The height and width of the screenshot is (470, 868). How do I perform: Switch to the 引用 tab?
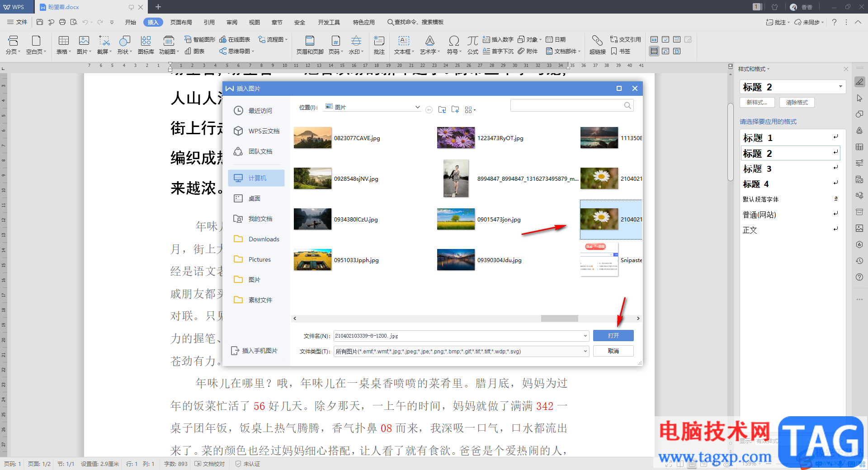pos(209,22)
